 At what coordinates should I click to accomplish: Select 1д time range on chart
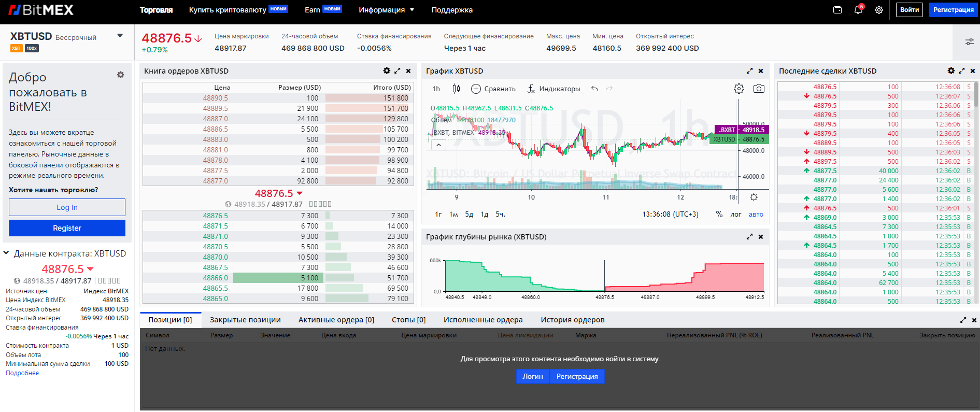(x=485, y=214)
